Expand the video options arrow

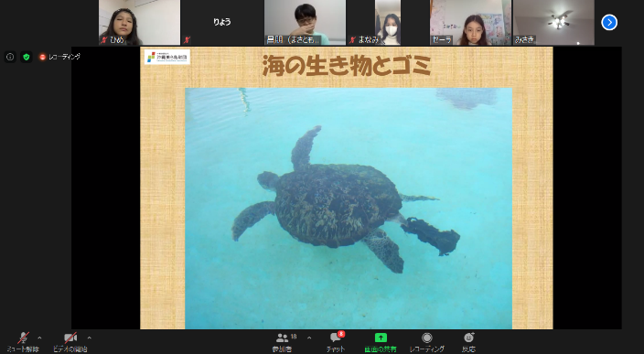[89, 338]
